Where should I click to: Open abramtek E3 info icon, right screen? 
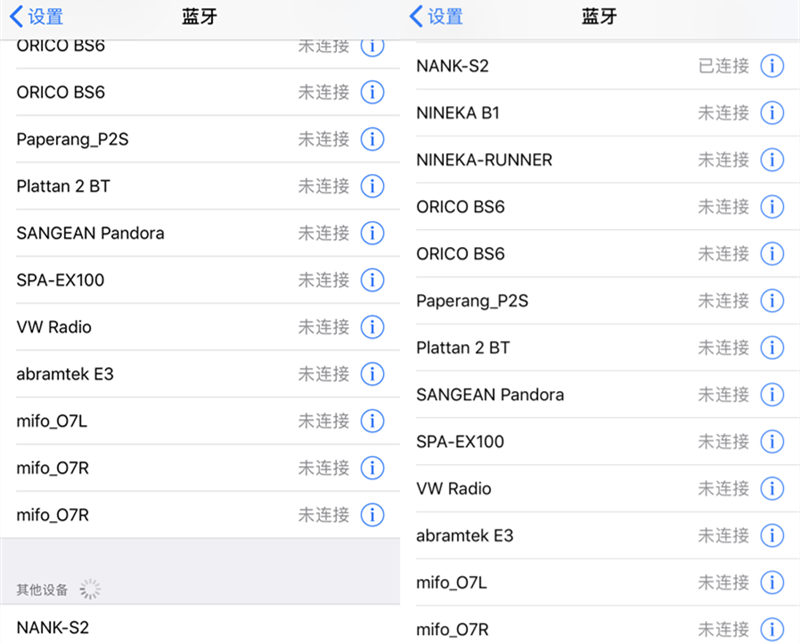click(772, 535)
